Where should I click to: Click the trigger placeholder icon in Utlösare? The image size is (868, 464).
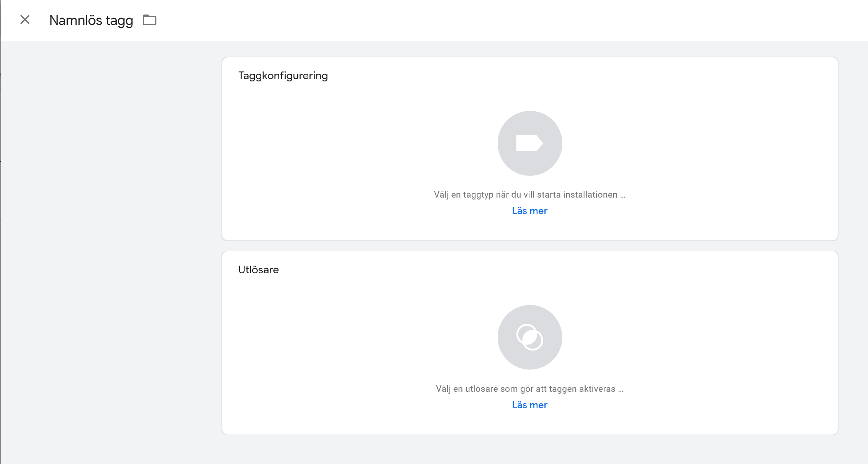(529, 337)
